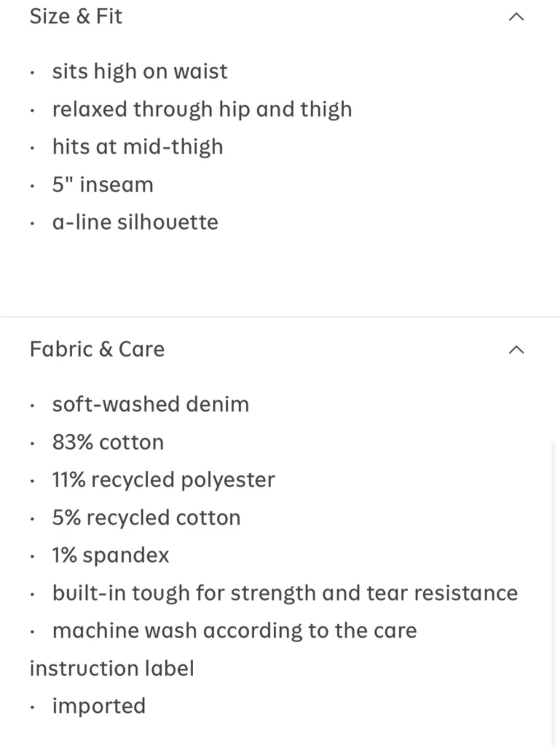
Task: Select the 'sits high on waist' line
Action: pyautogui.click(x=139, y=72)
